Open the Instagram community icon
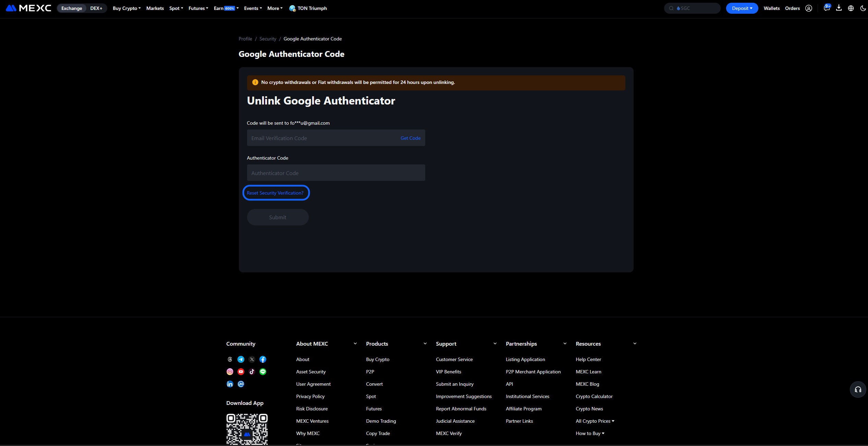 (230, 372)
